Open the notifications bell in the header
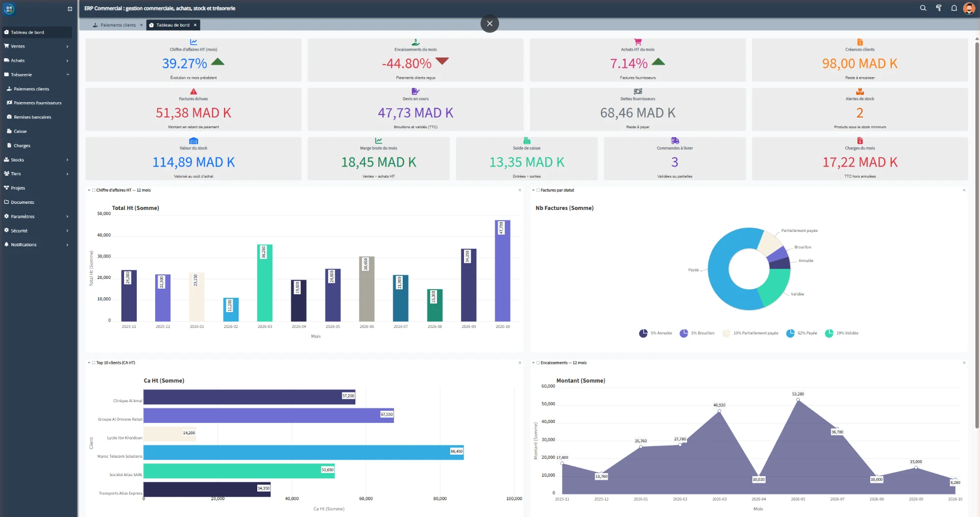This screenshot has height=517, width=980. [953, 8]
